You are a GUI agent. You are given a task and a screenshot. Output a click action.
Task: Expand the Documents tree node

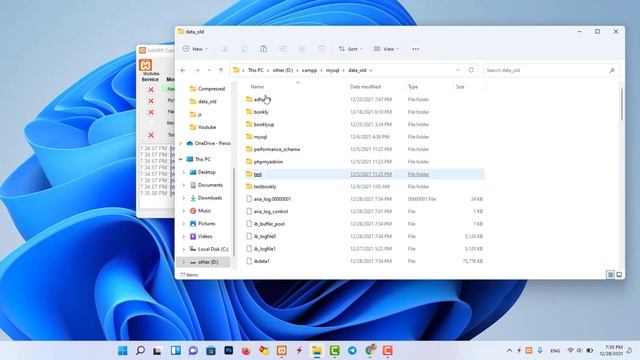point(184,185)
